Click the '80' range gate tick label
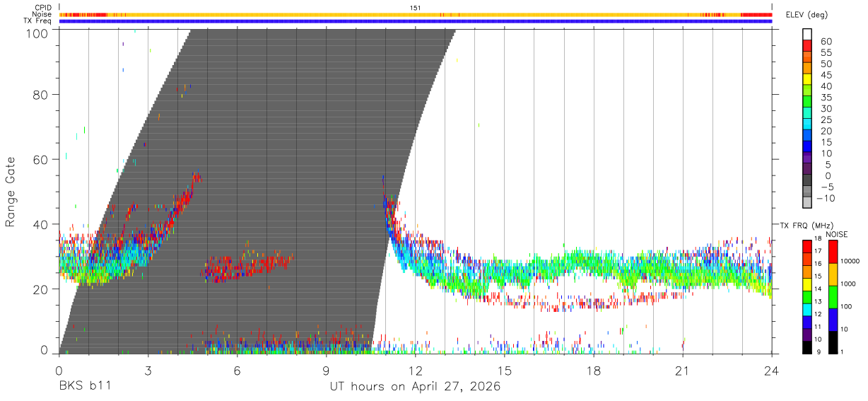 40,94
